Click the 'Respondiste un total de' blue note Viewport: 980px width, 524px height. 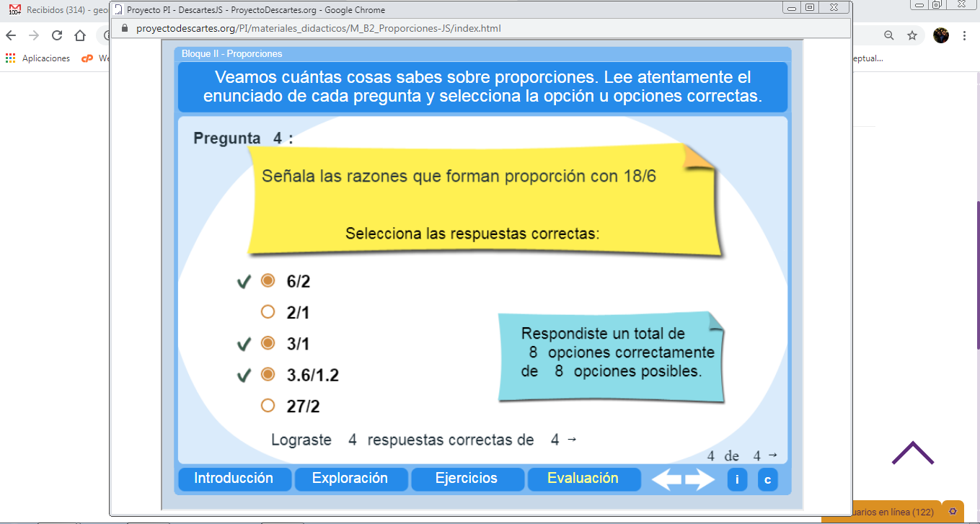tap(612, 357)
